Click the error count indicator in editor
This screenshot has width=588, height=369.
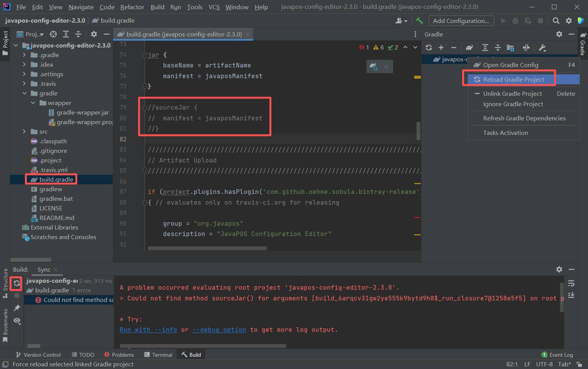(364, 47)
